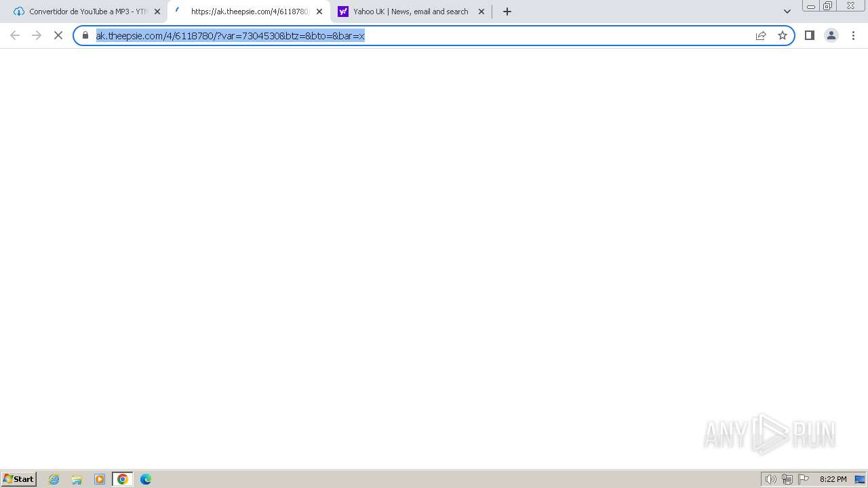Screen dimensions: 868x488
Task: Show desktop via tray monitor icon
Action: [860, 479]
